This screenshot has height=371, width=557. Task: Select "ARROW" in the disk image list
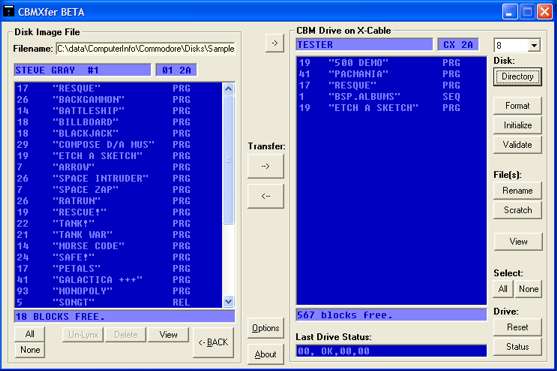click(118, 167)
